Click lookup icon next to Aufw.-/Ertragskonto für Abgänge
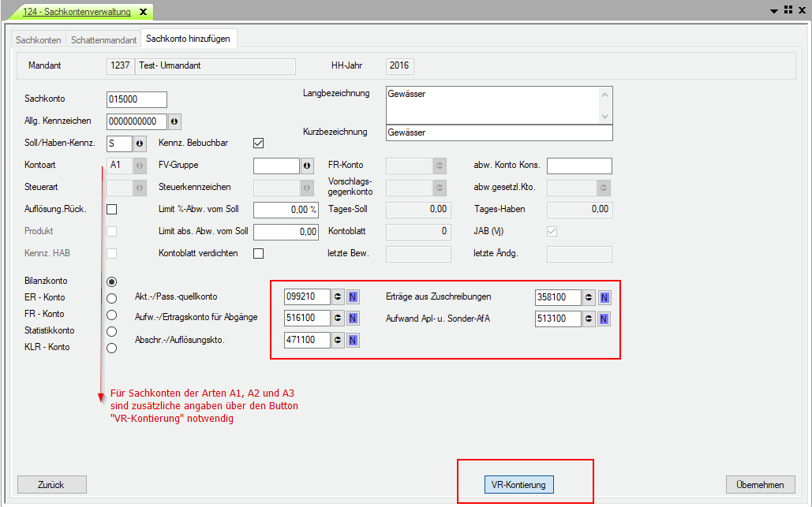The height and width of the screenshot is (507, 812). [338, 319]
